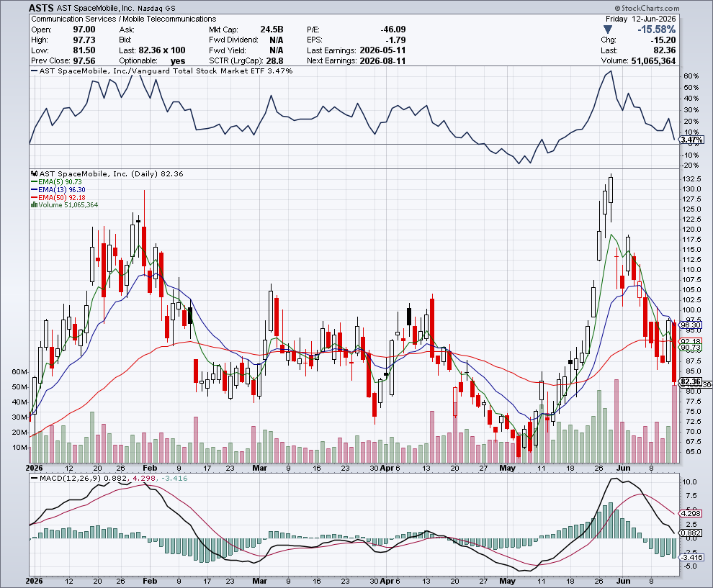
Task: Click the -3.416 MACD histogram axis tag
Action: (690, 557)
